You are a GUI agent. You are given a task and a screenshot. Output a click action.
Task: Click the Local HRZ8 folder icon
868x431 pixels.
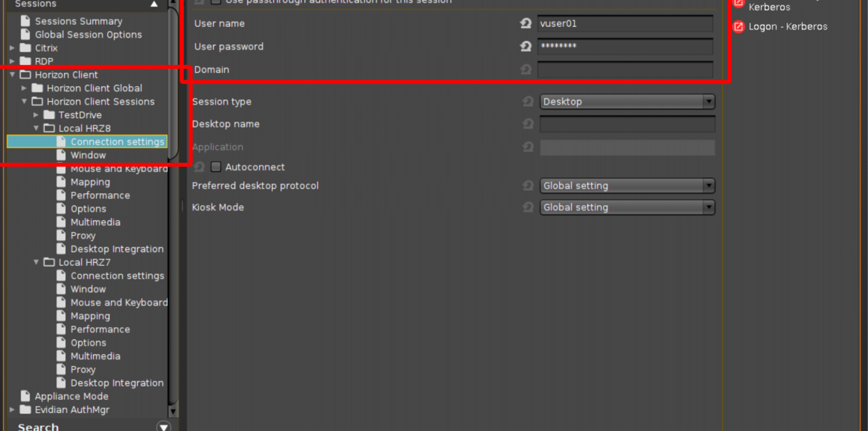[x=49, y=128]
